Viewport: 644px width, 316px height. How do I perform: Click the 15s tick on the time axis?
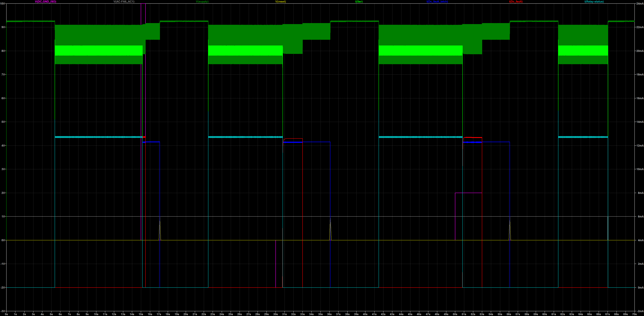[x=141, y=314]
